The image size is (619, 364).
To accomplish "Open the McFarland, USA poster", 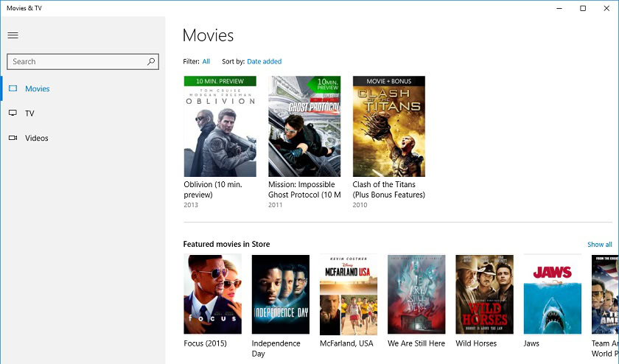I will (x=348, y=294).
